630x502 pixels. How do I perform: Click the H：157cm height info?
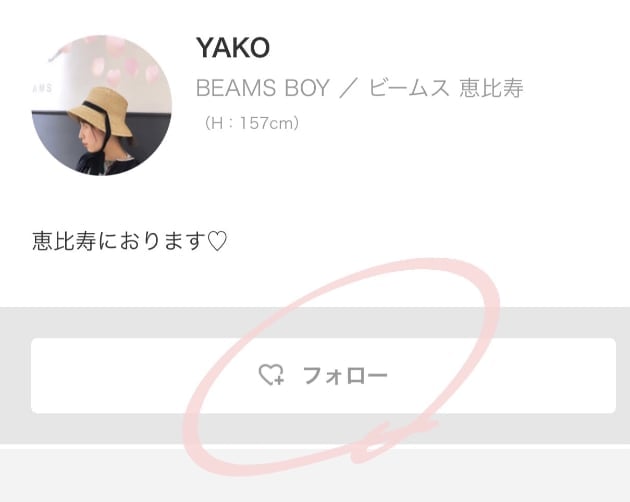pyautogui.click(x=251, y=123)
